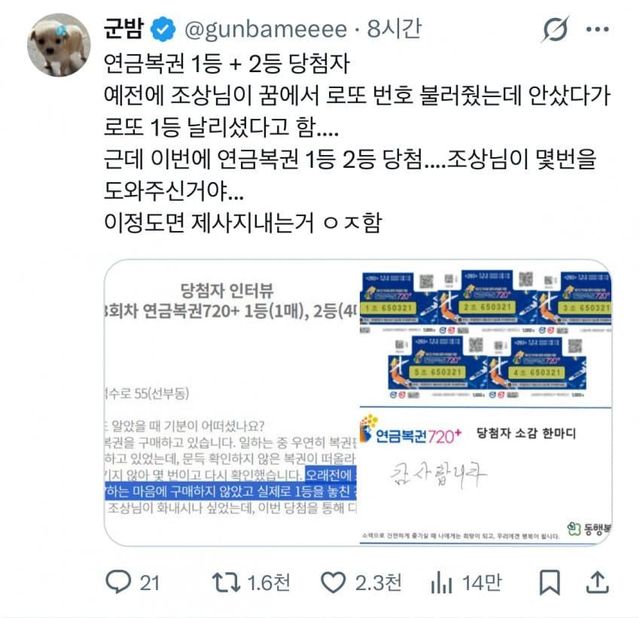Open the 8시간 timestamp link

[394, 29]
